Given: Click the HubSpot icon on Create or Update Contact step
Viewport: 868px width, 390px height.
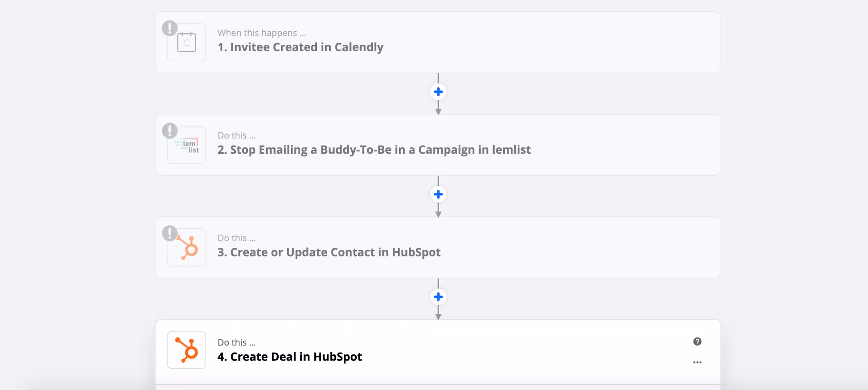Looking at the screenshot, I should 188,248.
